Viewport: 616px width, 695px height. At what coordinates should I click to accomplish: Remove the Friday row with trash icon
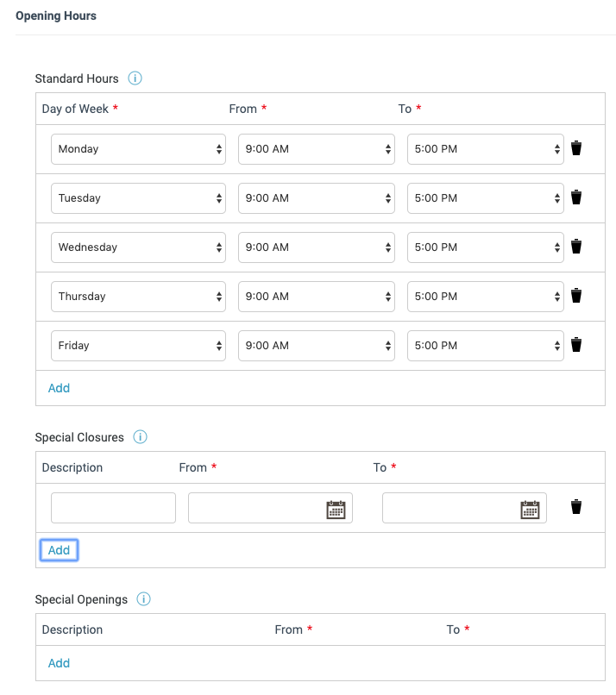pos(575,345)
